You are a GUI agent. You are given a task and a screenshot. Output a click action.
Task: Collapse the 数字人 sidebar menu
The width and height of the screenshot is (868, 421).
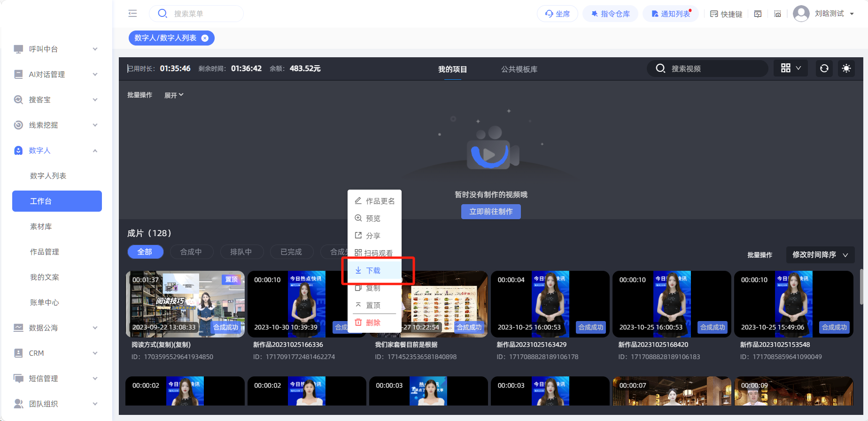coord(57,150)
